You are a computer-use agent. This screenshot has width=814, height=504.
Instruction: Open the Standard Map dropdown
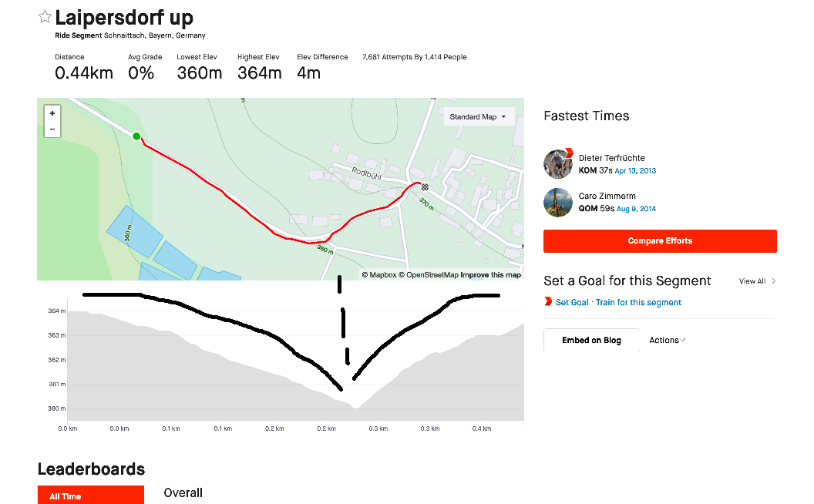tap(478, 117)
